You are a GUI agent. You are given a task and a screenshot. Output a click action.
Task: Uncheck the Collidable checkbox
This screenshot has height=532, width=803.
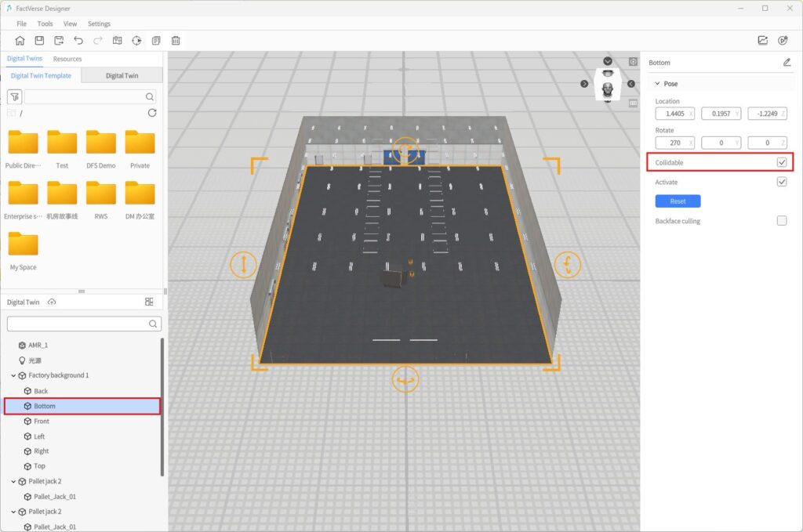pos(782,162)
